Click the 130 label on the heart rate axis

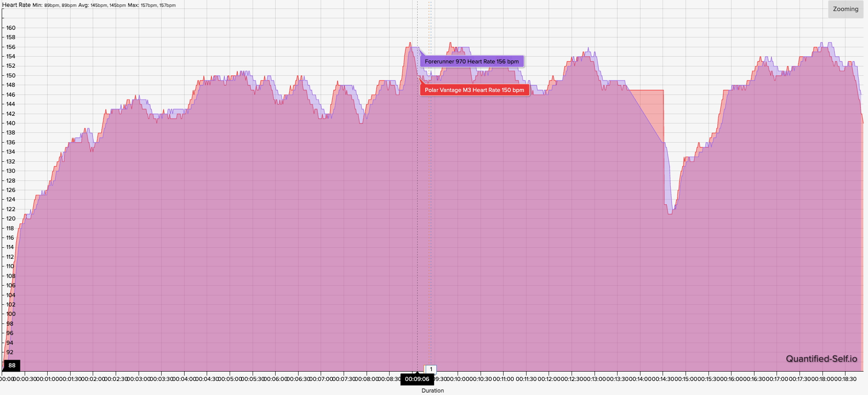(x=11, y=171)
